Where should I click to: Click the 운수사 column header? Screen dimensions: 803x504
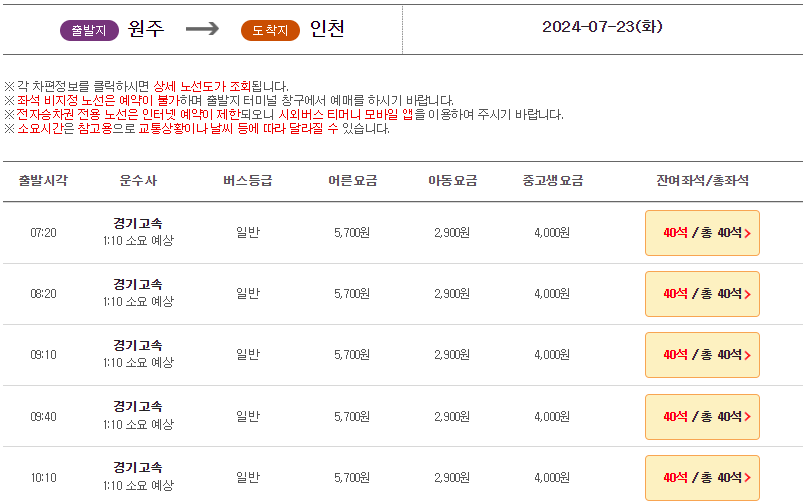tap(138, 180)
